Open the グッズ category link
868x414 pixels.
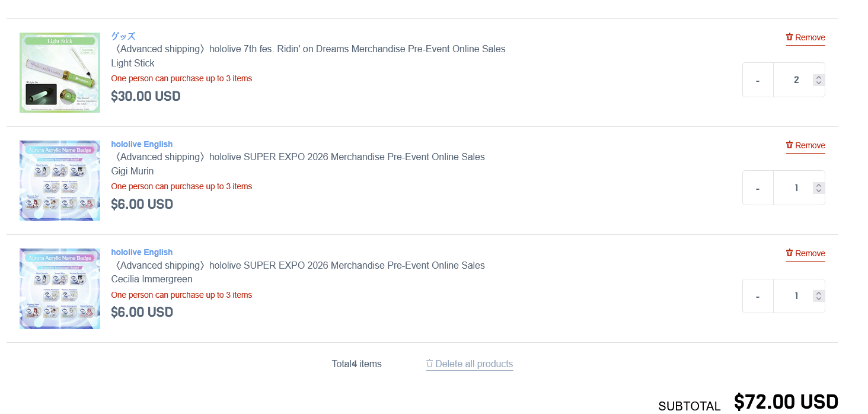[x=123, y=36]
